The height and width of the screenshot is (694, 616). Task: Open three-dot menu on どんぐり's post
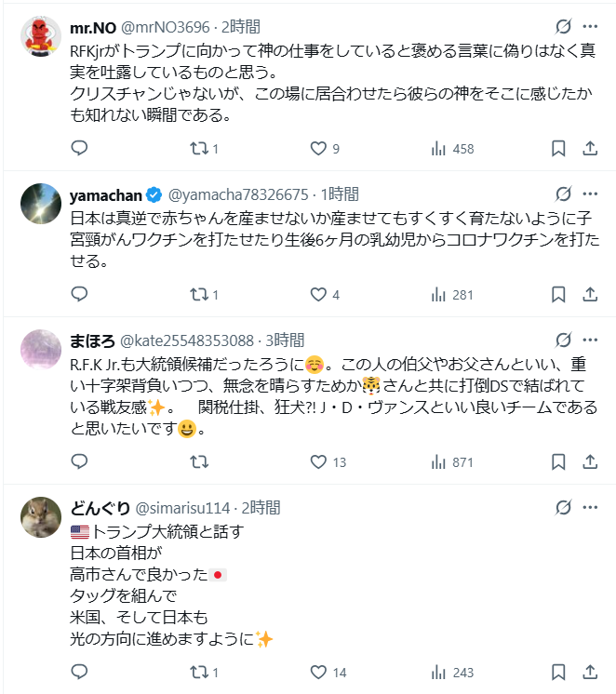pyautogui.click(x=590, y=508)
